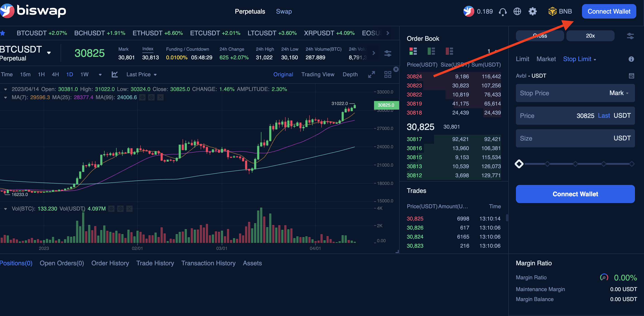The height and width of the screenshot is (316, 644).
Task: Open support via the headphones icon
Action: [503, 11]
